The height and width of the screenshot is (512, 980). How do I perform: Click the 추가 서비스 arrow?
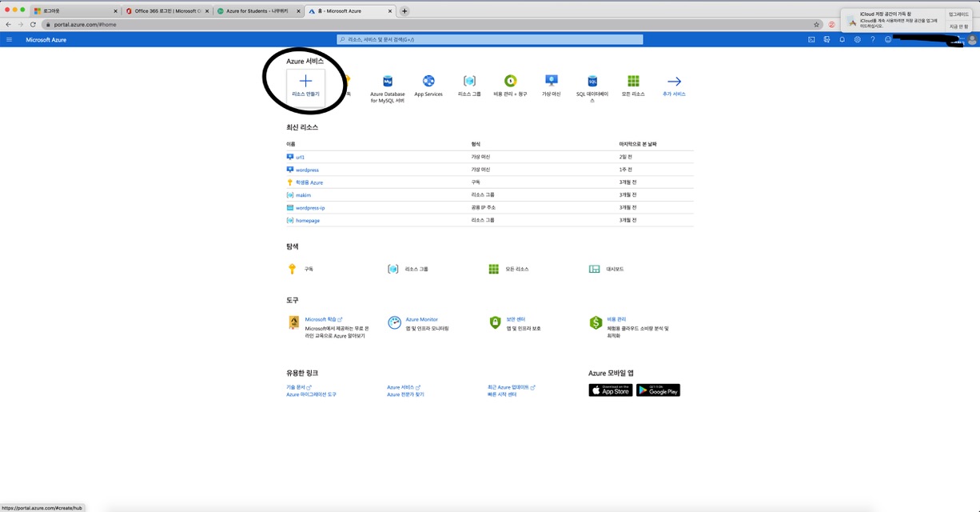pos(674,81)
